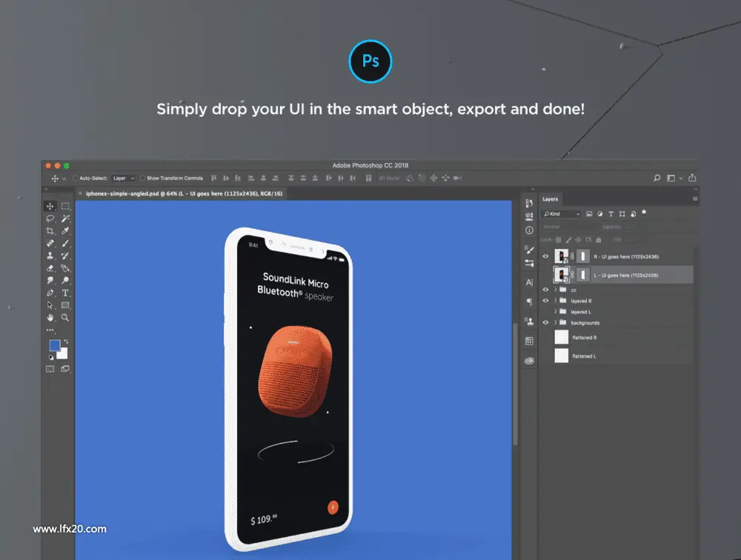Change the screen mode
741x560 pixels.
65,369
